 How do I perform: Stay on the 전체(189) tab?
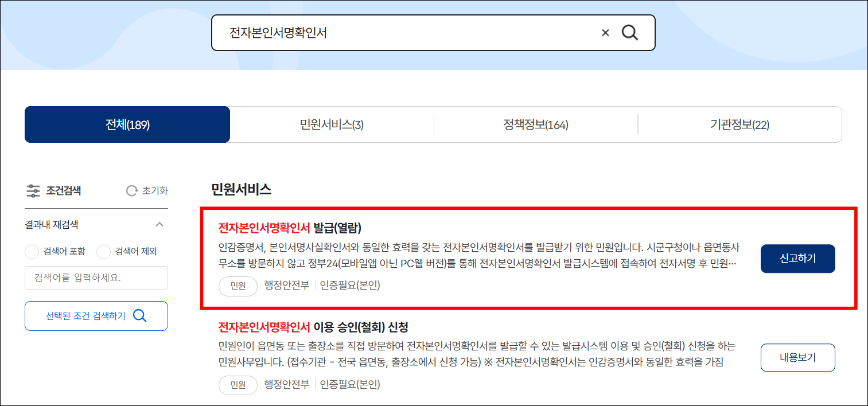(x=127, y=124)
